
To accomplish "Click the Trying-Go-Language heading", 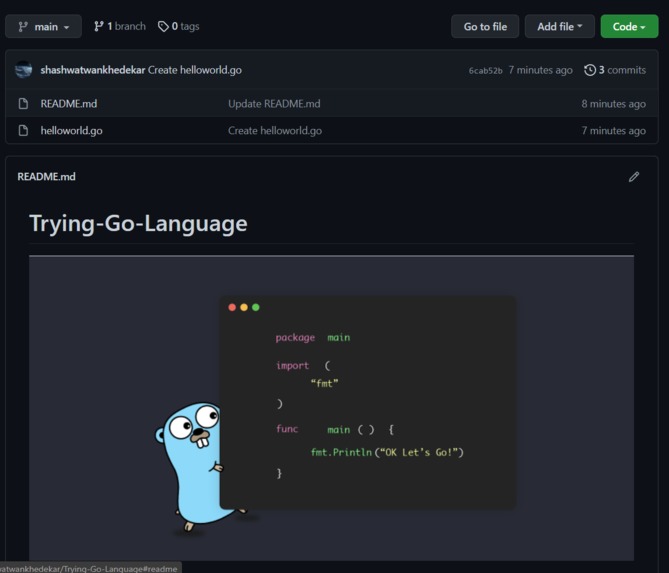I will [x=138, y=224].
